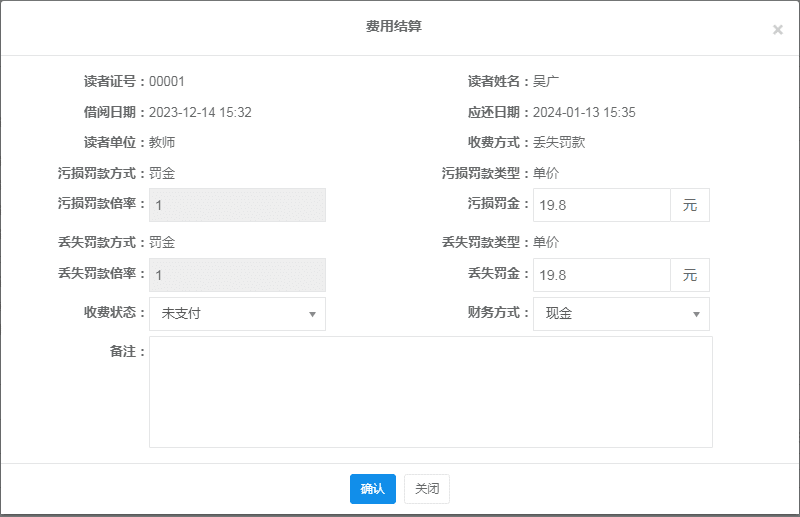This screenshot has height=517, width=800.
Task: Select the reader ID value 00001
Action: [x=167, y=82]
